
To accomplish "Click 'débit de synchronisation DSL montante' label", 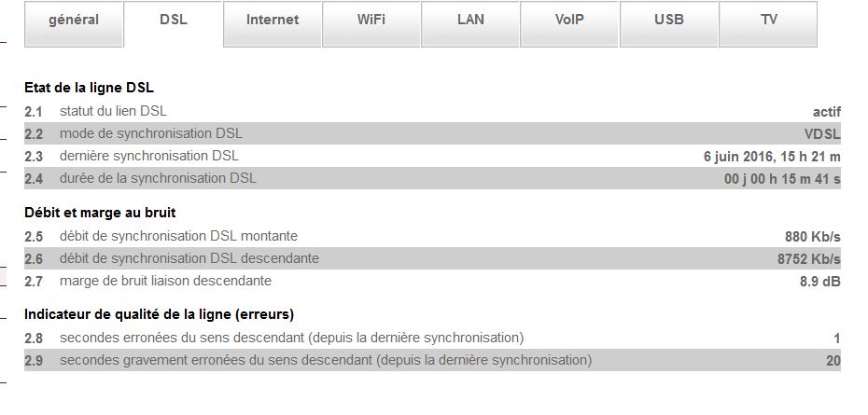I will tap(178, 236).
